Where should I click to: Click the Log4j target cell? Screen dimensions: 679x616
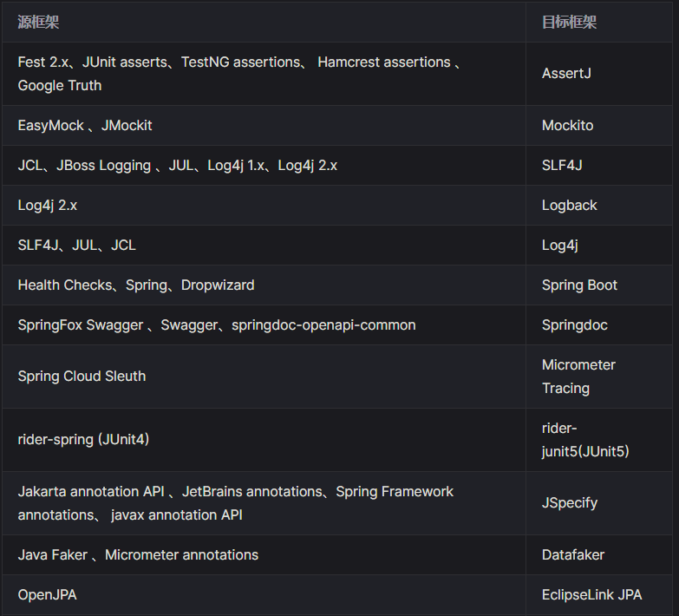599,245
